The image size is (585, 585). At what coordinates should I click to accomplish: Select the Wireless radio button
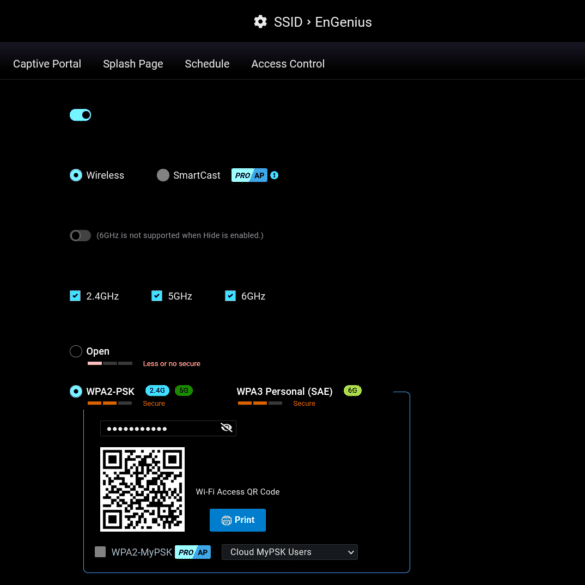pyautogui.click(x=76, y=175)
